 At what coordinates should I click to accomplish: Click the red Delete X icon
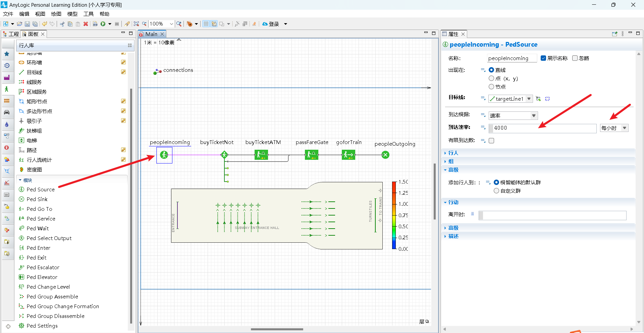[x=86, y=24]
